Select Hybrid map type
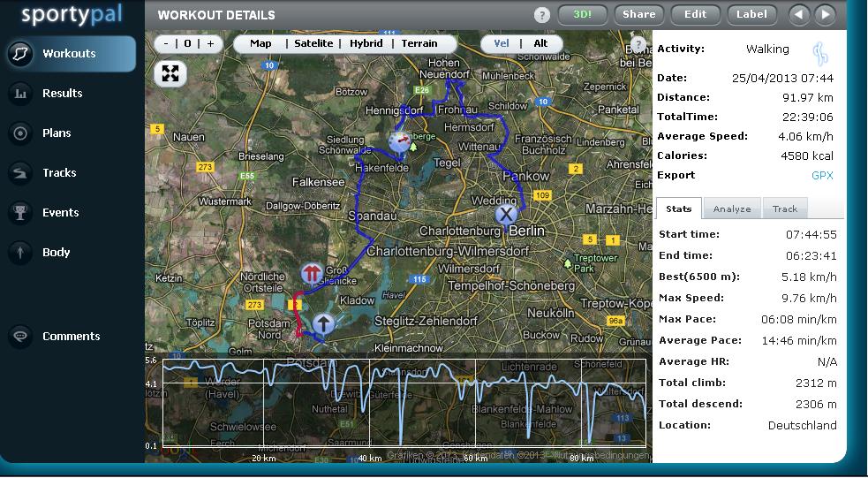This screenshot has width=868, height=478. pos(366,43)
